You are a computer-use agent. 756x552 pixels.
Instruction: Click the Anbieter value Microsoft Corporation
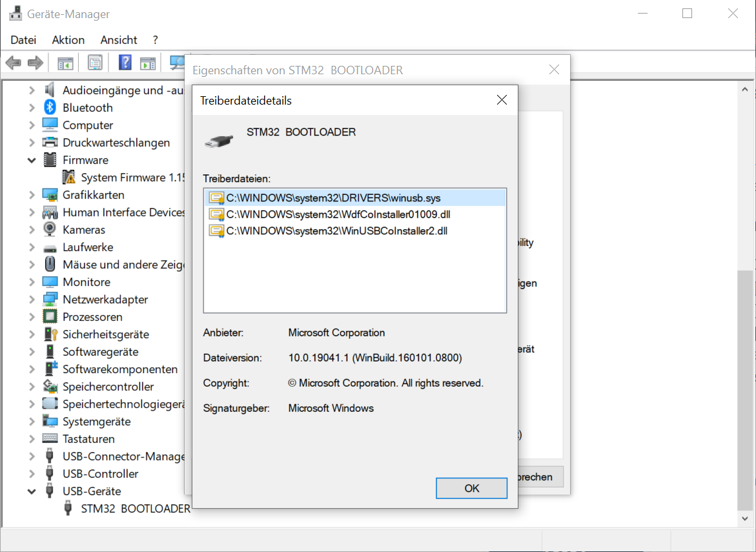pyautogui.click(x=336, y=332)
